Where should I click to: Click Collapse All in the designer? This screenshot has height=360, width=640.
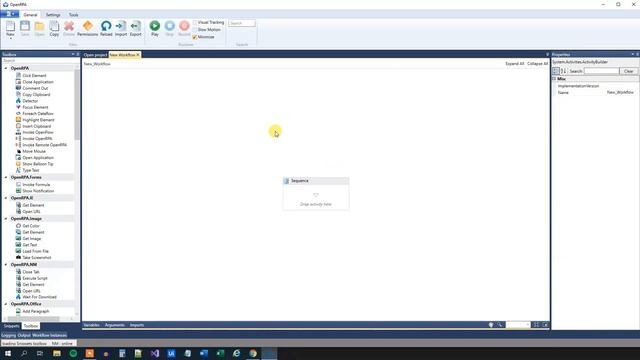coord(537,64)
